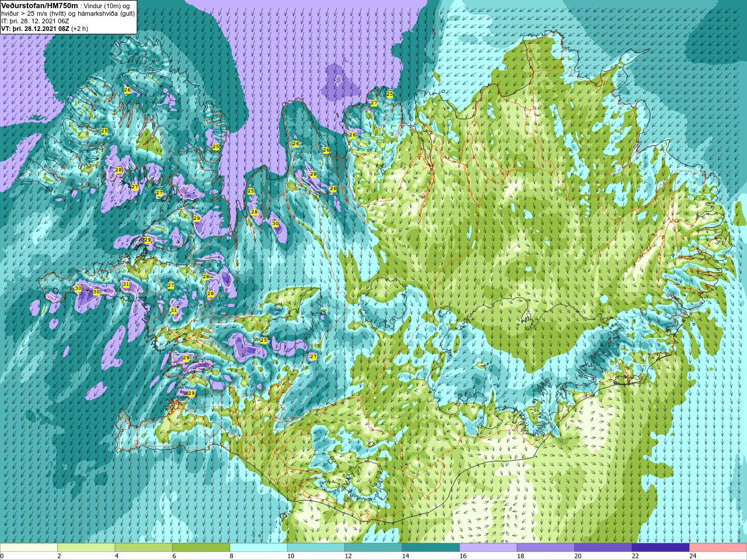Click the '18' tick label on color scale
The image size is (747, 560).
tap(521, 556)
